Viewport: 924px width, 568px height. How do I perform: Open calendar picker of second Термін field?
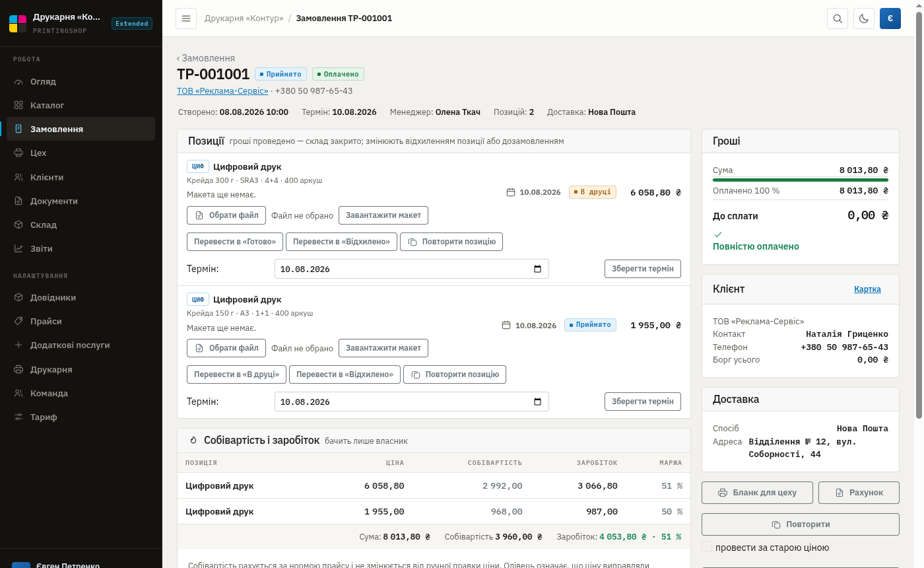537,402
